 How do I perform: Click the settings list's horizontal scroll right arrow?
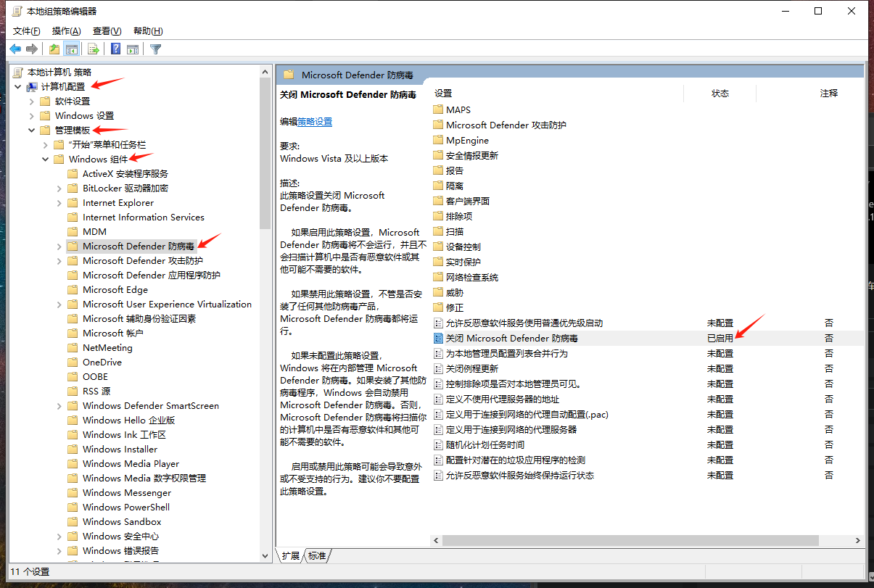pos(858,541)
